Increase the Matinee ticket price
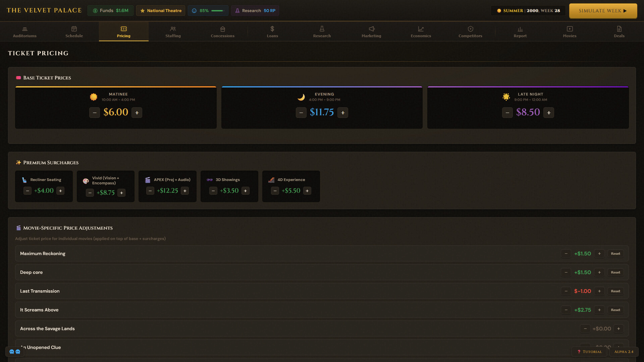Image resolution: width=644 pixels, height=362 pixels. click(x=137, y=113)
